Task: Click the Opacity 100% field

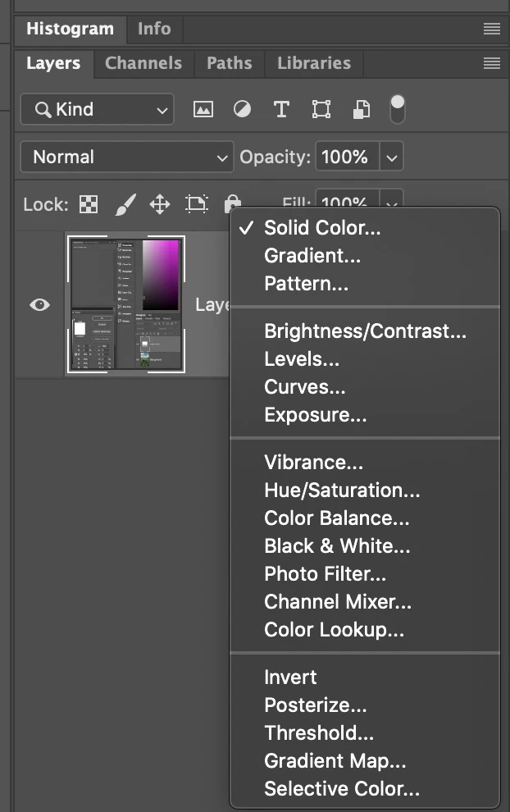Action: (348, 157)
